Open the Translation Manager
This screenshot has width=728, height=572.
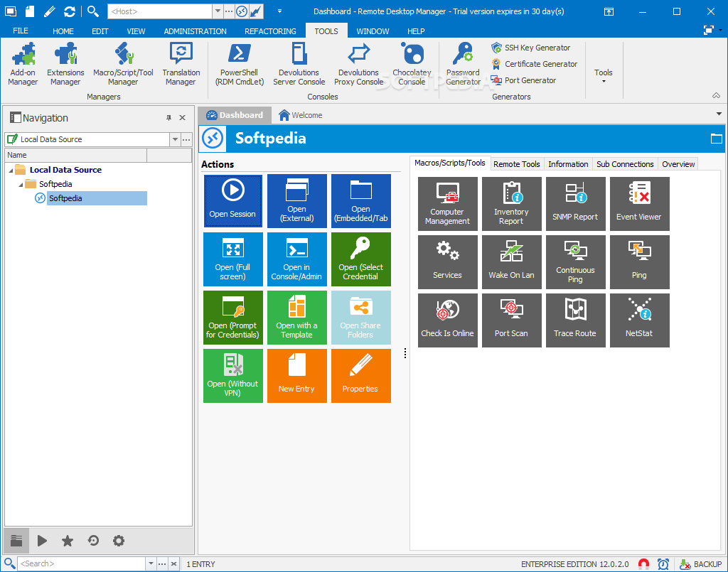pos(181,64)
